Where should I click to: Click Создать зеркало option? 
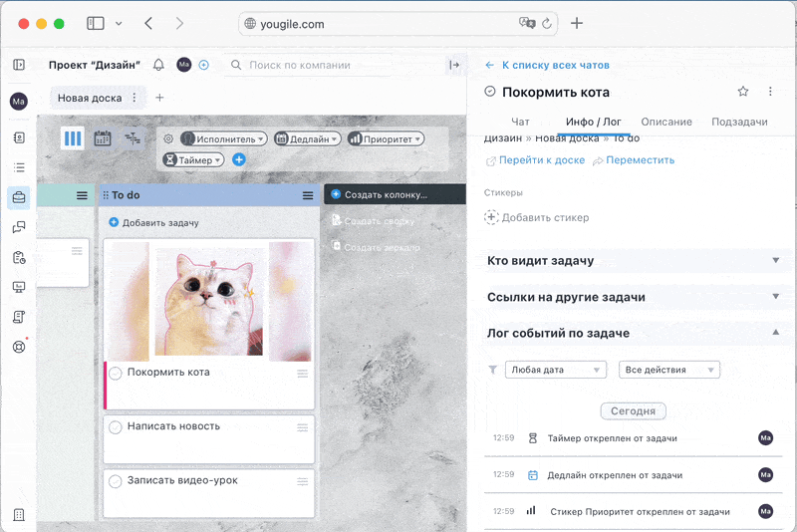click(x=377, y=247)
